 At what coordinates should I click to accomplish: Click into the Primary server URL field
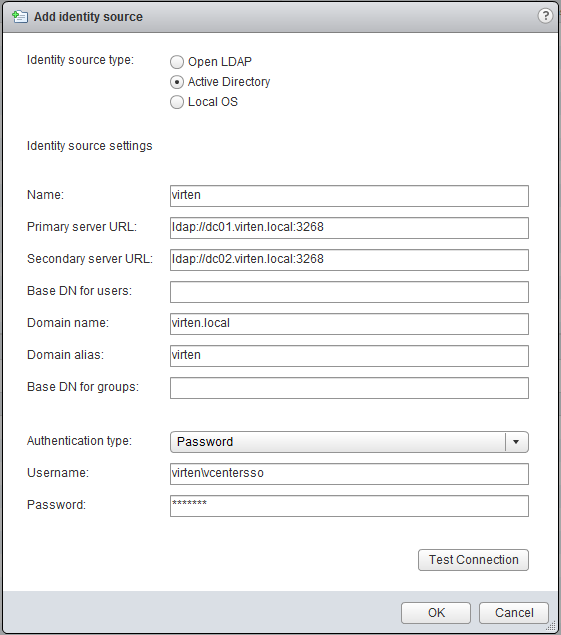click(349, 228)
